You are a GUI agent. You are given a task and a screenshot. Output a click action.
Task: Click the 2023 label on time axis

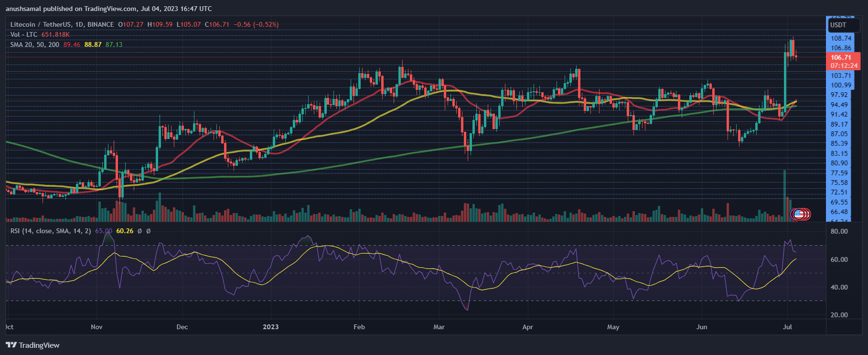[270, 327]
